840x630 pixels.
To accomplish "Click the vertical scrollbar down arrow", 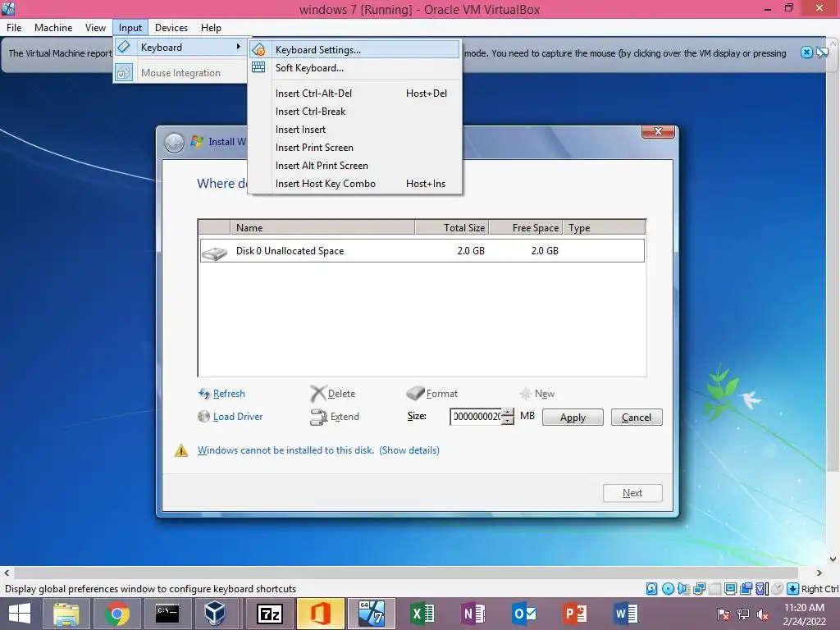I will 833,559.
